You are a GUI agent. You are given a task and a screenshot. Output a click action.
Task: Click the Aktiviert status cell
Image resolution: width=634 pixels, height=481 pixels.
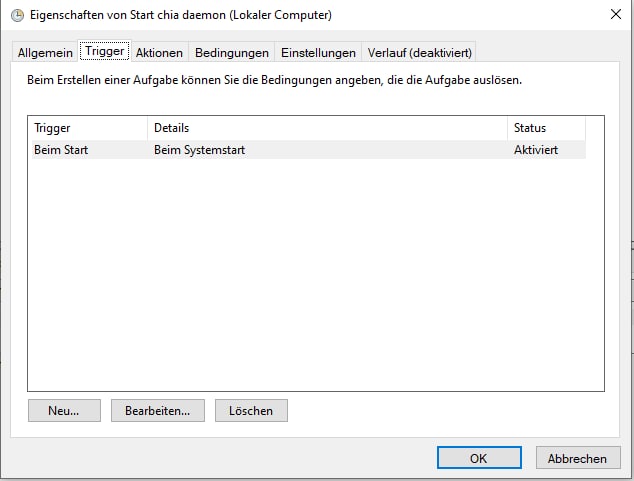[536, 150]
